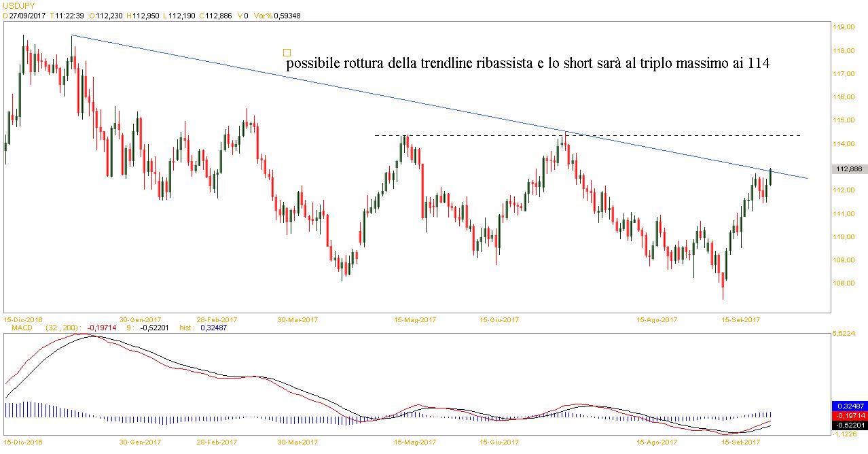Click the yellow square annotation marker

point(287,52)
